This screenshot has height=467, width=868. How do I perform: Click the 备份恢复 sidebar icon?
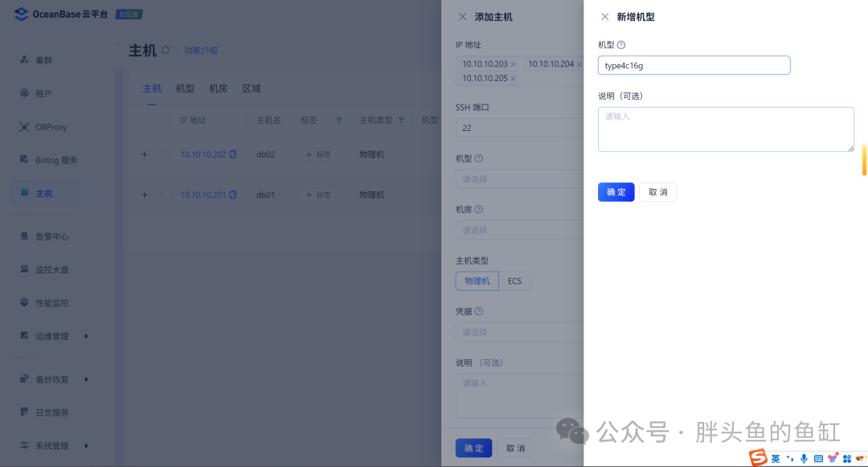[24, 379]
